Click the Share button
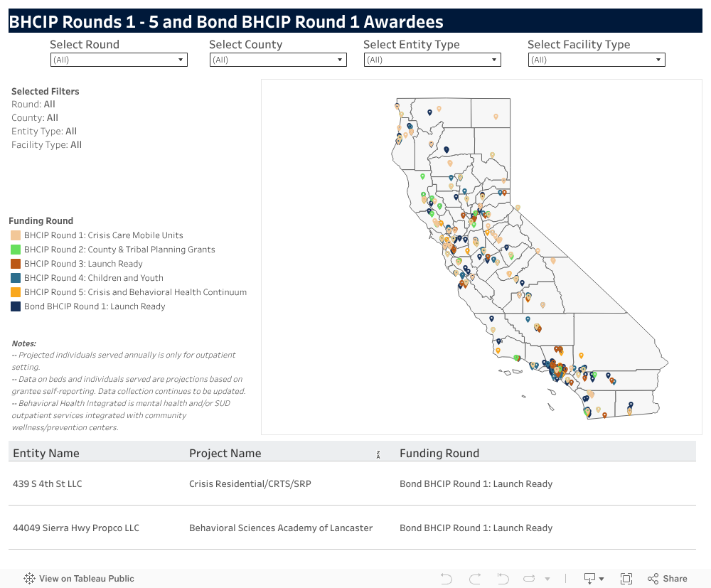 668,579
